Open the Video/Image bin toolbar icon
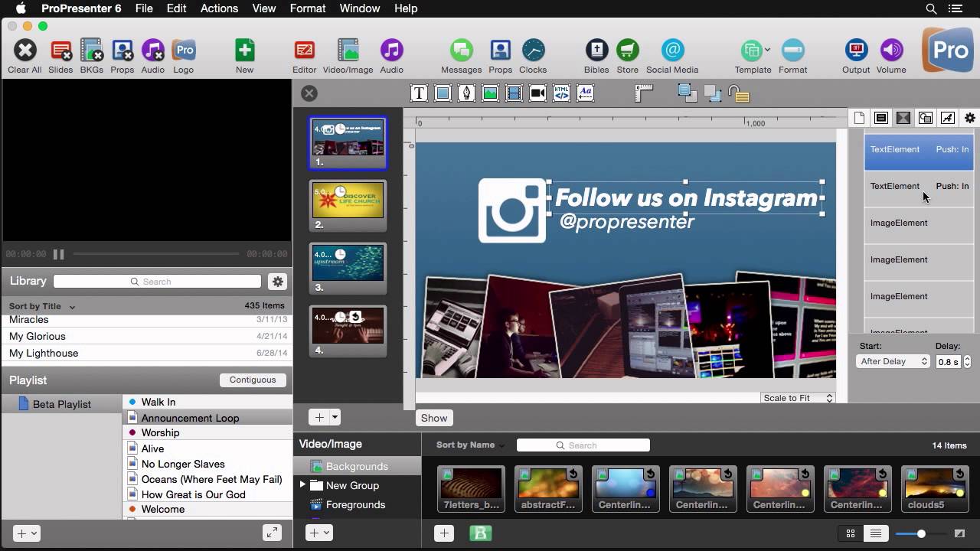The height and width of the screenshot is (551, 980). tap(348, 51)
